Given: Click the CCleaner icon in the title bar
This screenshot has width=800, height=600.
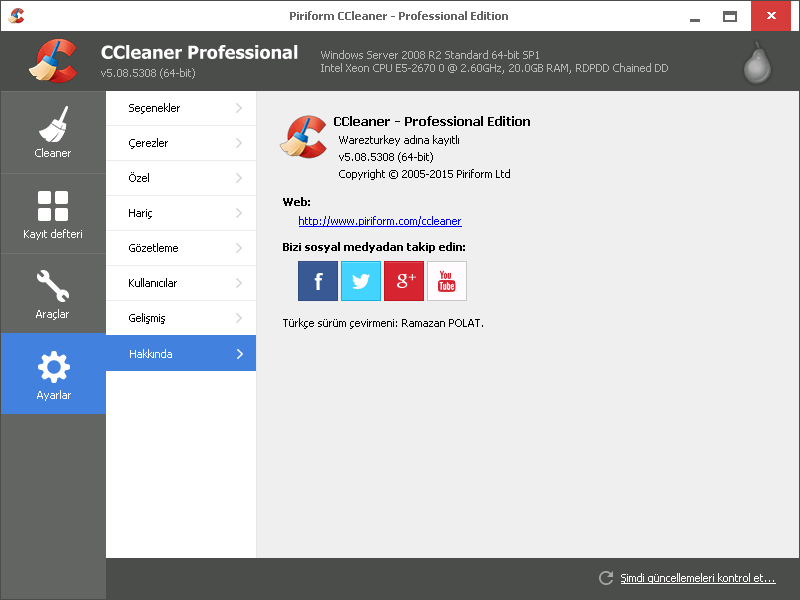Looking at the screenshot, I should coord(16,15).
